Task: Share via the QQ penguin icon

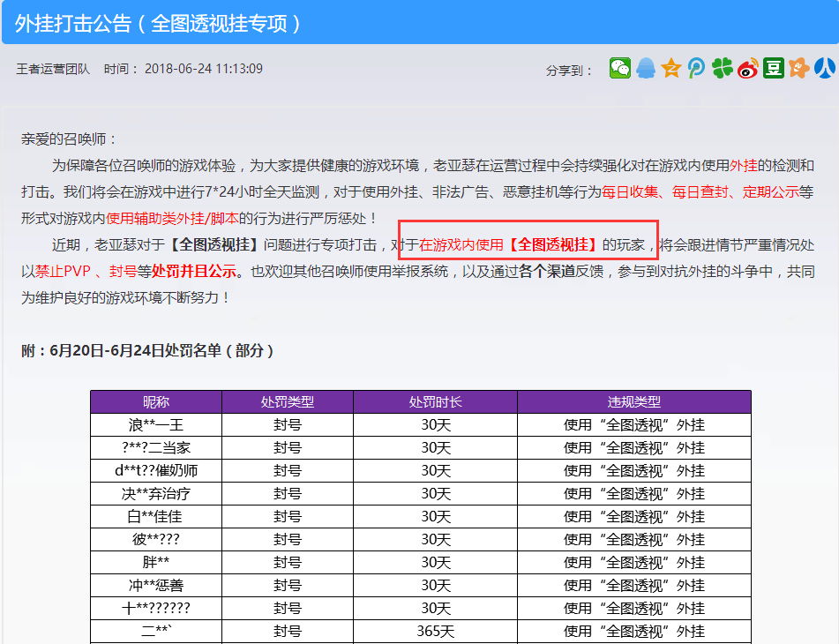Action: click(646, 69)
